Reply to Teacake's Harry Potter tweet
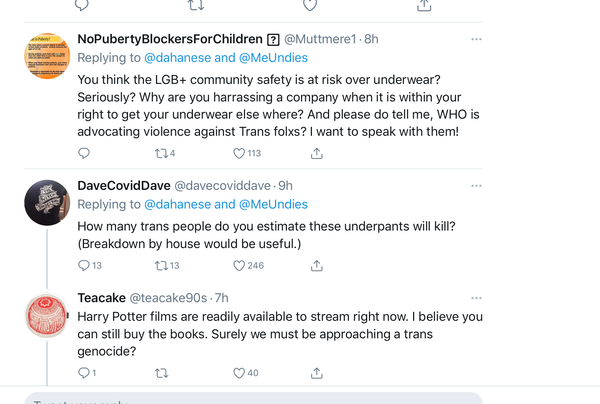 pyautogui.click(x=84, y=373)
